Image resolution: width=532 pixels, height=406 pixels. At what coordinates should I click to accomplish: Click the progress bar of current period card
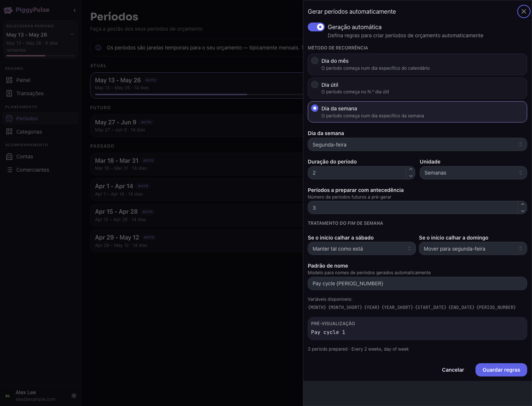pyautogui.click(x=199, y=94)
